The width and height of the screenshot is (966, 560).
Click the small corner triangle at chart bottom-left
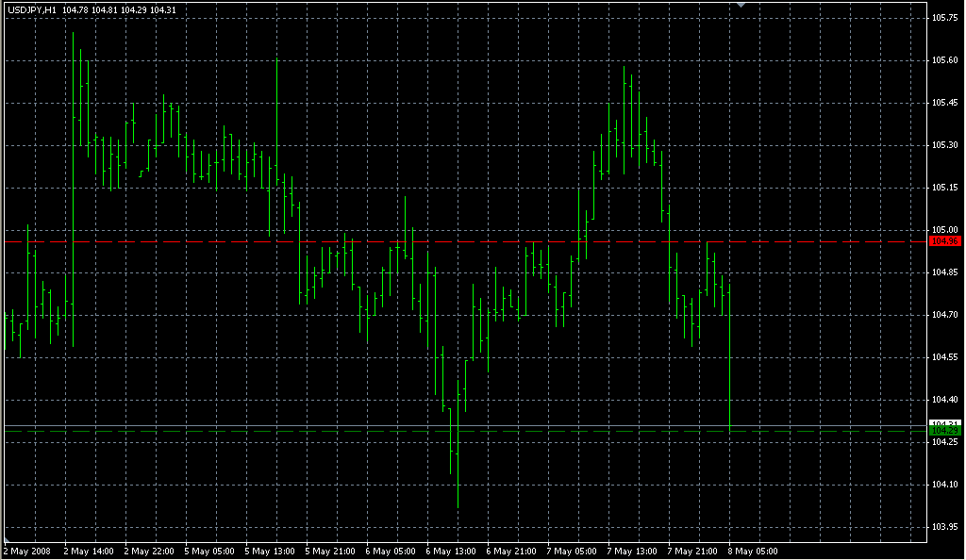(x=8, y=538)
